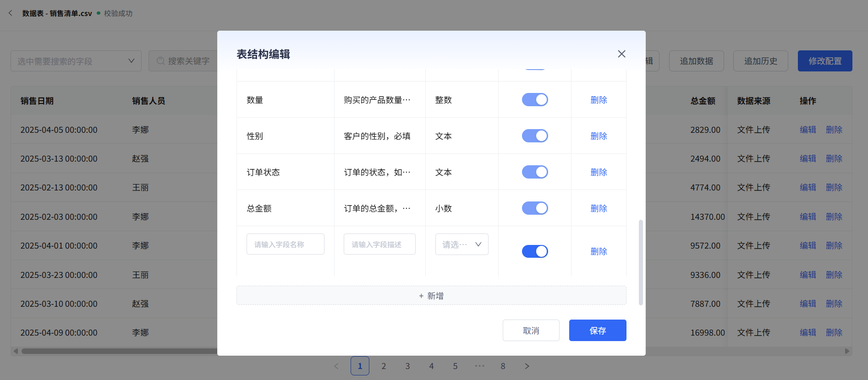Delete the 订单状态 field row

pyautogui.click(x=599, y=172)
